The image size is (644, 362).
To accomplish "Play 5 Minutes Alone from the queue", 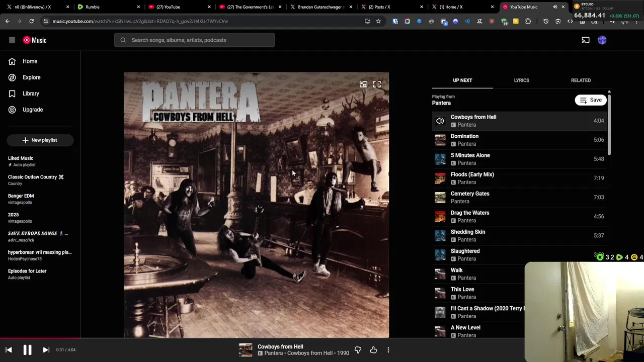I will pos(519,159).
